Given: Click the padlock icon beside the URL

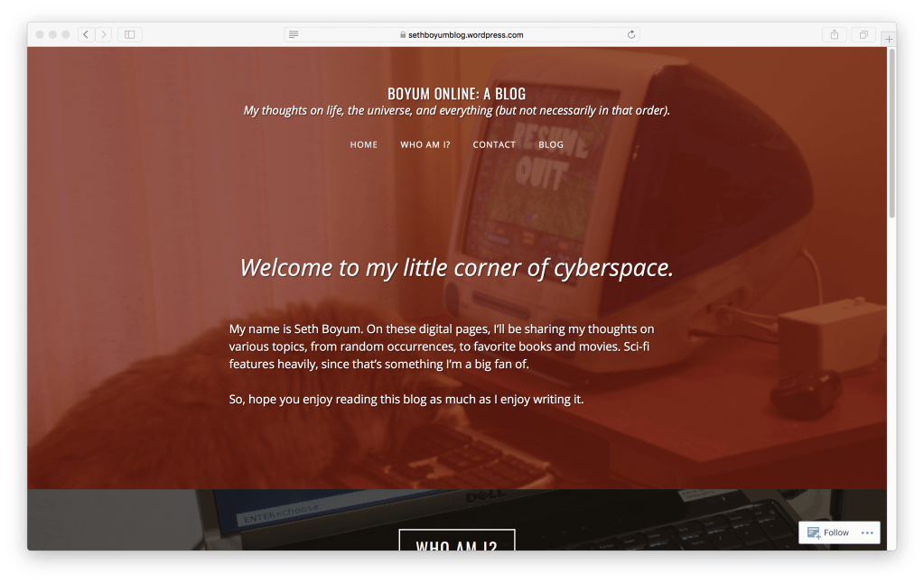Looking at the screenshot, I should 403,35.
